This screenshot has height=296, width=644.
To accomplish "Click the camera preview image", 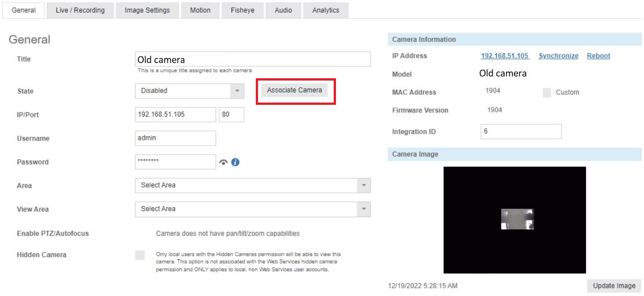I will [514, 220].
